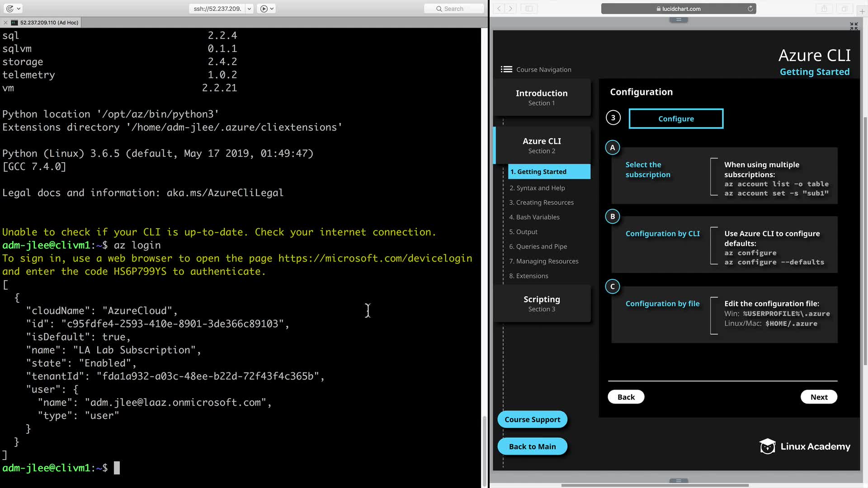The image size is (868, 488).
Task: Open the Bash Variables lesson
Action: click(x=534, y=217)
